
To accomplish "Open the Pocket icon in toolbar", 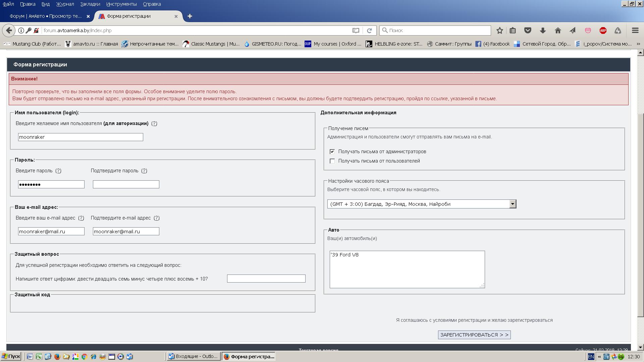I will [x=528, y=31].
